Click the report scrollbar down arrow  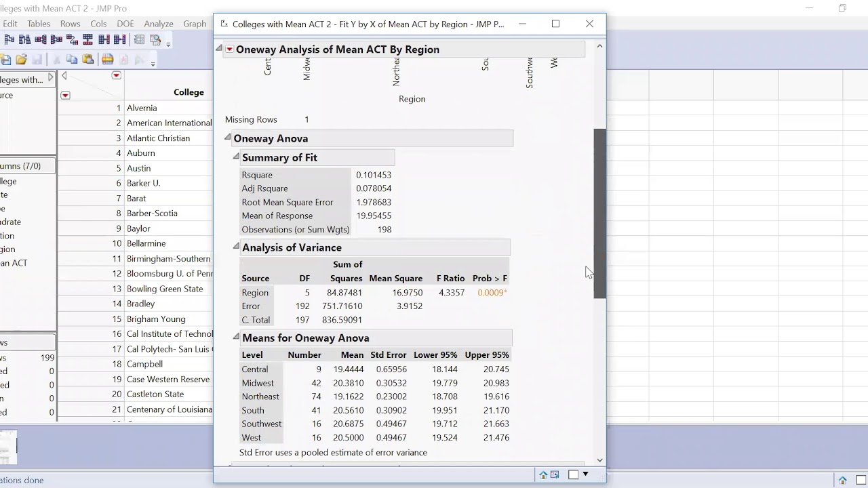[x=599, y=460]
